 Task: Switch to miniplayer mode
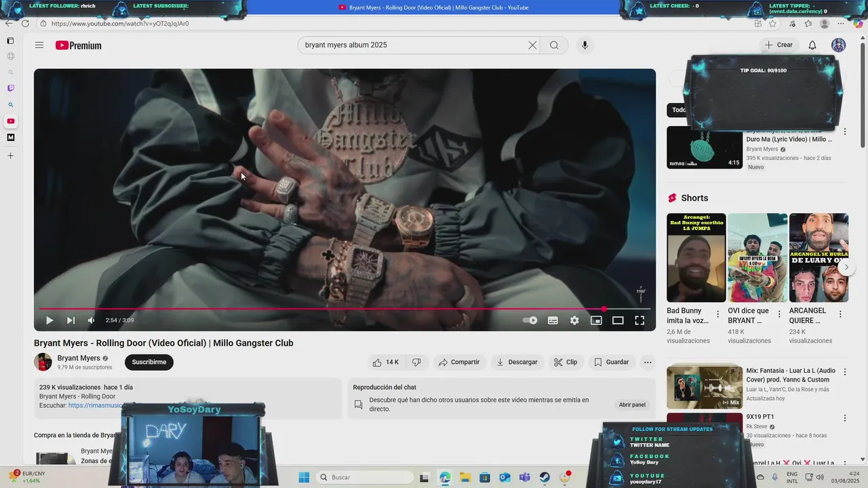click(x=596, y=321)
